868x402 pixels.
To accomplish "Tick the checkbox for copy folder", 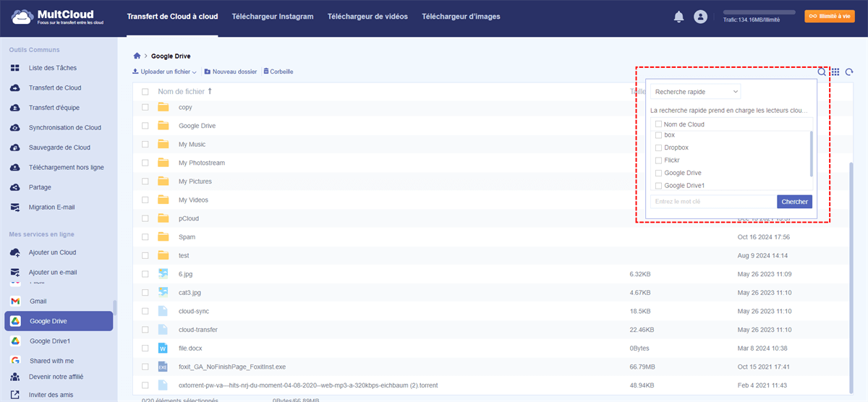I will (145, 107).
